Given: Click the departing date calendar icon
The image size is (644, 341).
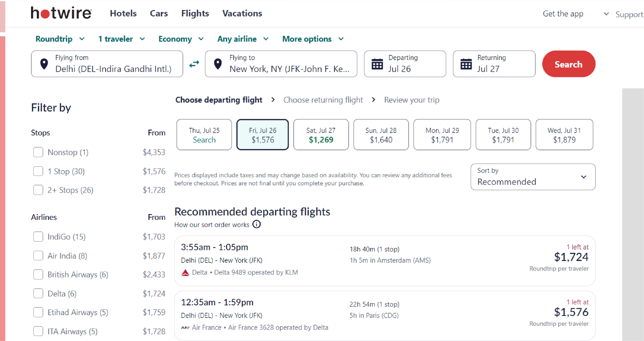Looking at the screenshot, I should (377, 64).
